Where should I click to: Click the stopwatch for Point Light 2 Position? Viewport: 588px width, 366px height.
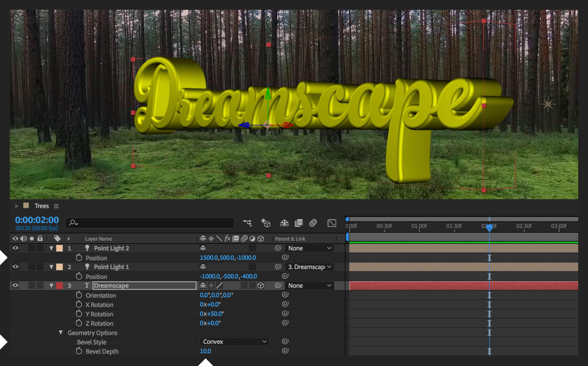click(78, 258)
